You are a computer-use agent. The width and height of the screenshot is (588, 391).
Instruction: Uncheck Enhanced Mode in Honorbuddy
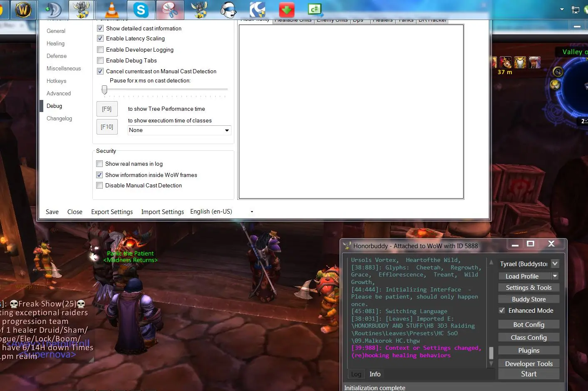pyautogui.click(x=502, y=311)
